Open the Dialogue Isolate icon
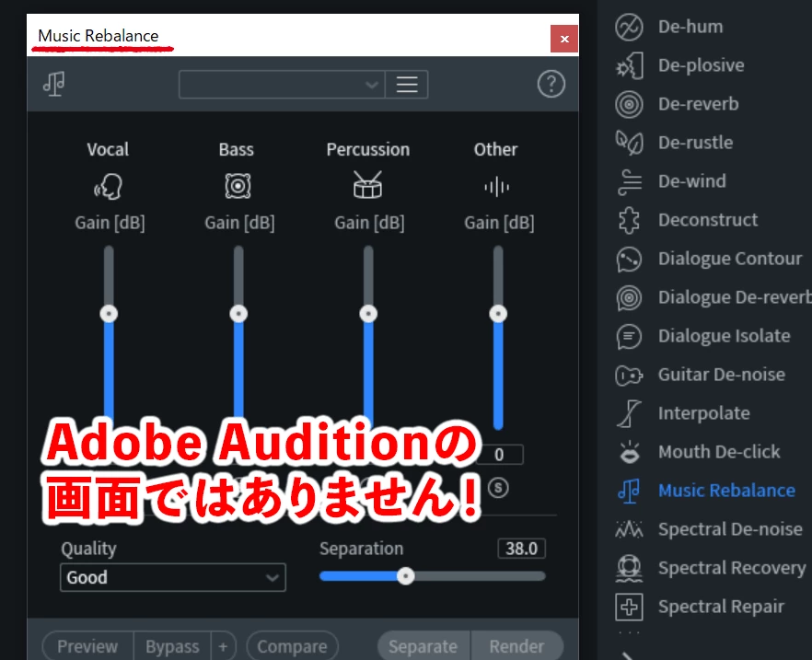812x660 pixels. pyautogui.click(x=629, y=336)
